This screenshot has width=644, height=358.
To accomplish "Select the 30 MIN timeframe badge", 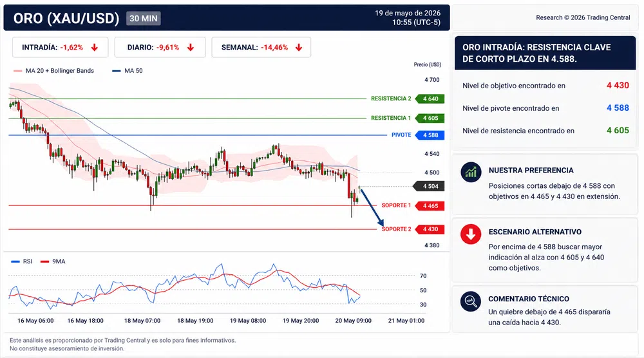I will coord(144,19).
